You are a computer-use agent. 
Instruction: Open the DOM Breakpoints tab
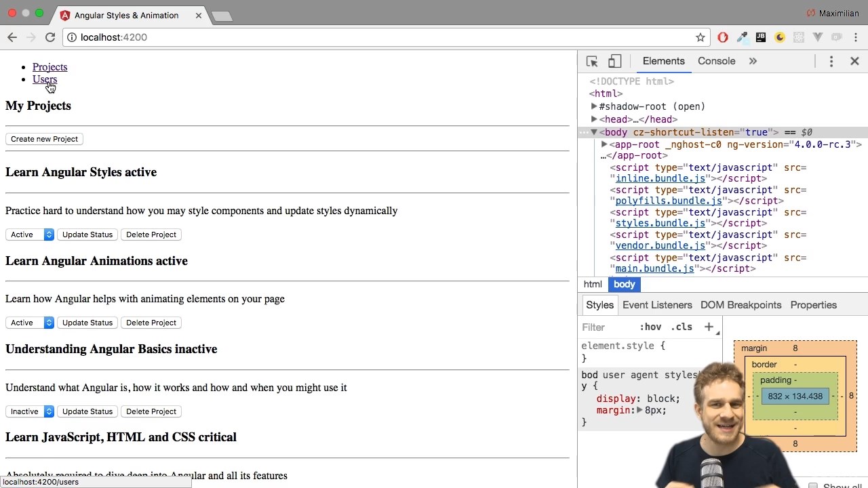741,305
